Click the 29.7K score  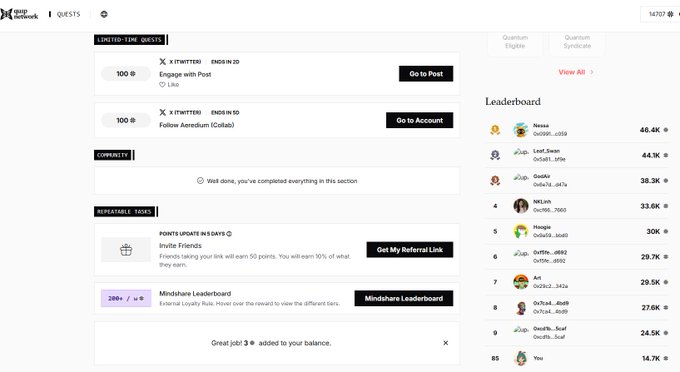(651, 257)
